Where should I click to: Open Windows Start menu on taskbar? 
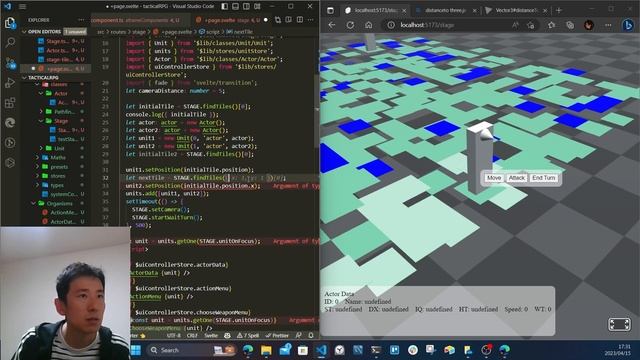coord(136,350)
